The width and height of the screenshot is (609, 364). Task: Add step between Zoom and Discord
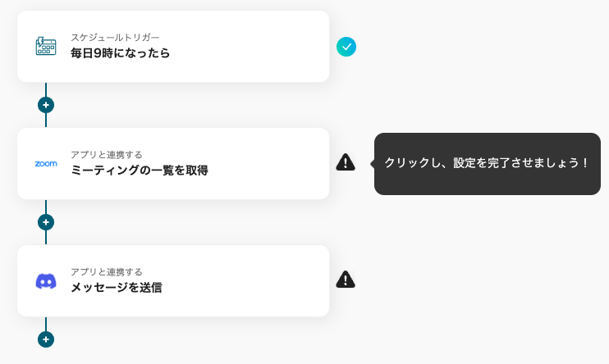point(46,222)
